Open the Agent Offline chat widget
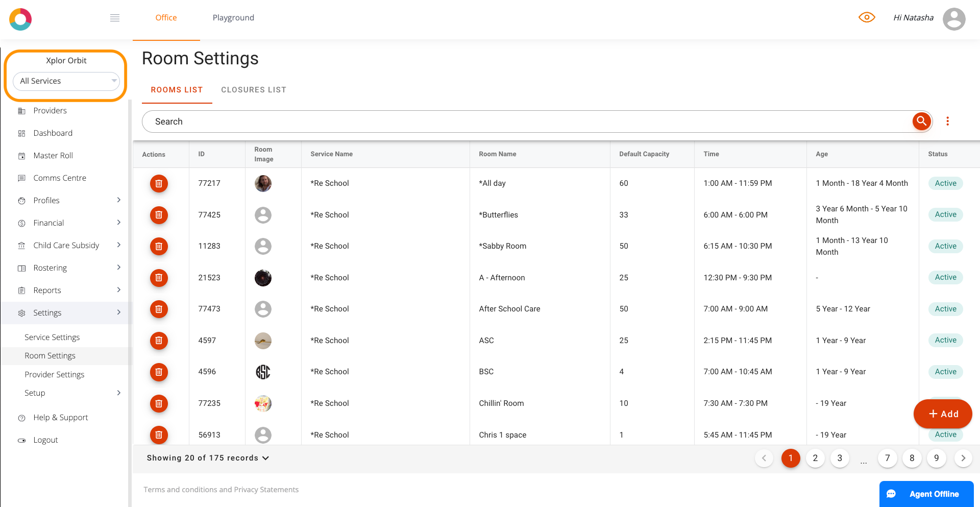Screen dimensions: 980x507 click(x=926, y=494)
